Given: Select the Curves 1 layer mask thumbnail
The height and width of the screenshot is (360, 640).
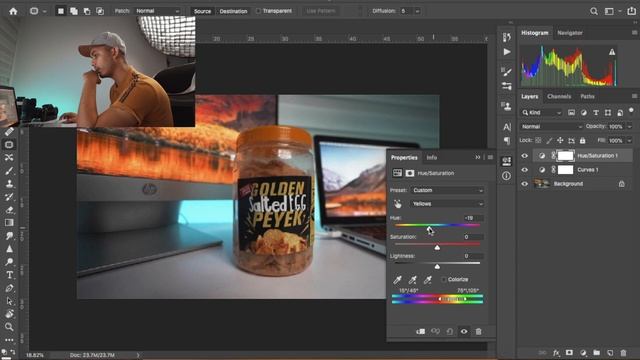Looking at the screenshot, I should [x=565, y=170].
